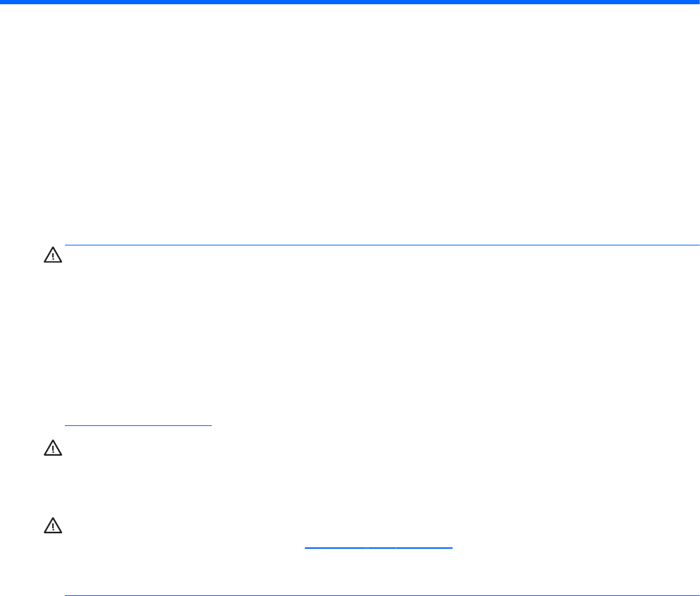Viewport: 700px width, 596px height.
Task: Click the short underlined link above middle warning
Action: point(138,425)
